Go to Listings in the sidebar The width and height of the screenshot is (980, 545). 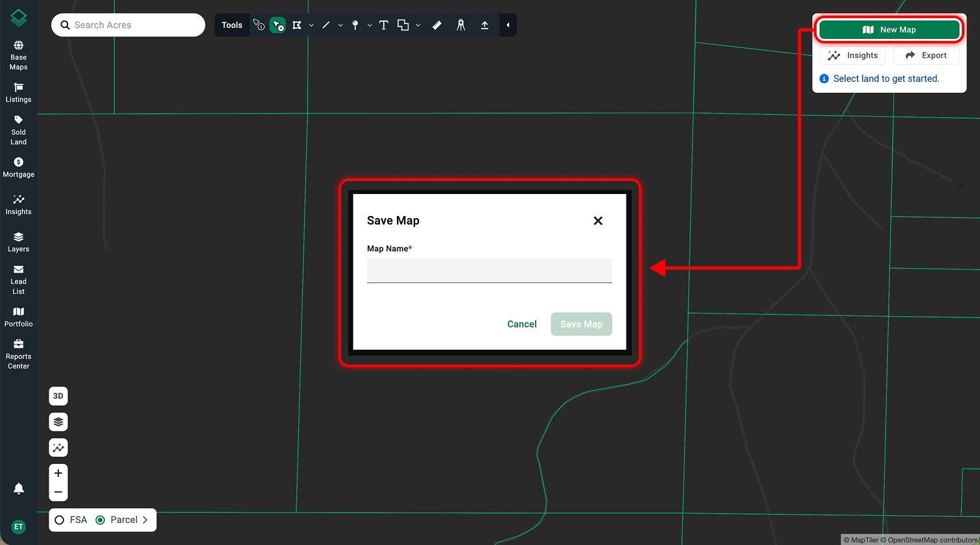pyautogui.click(x=18, y=93)
